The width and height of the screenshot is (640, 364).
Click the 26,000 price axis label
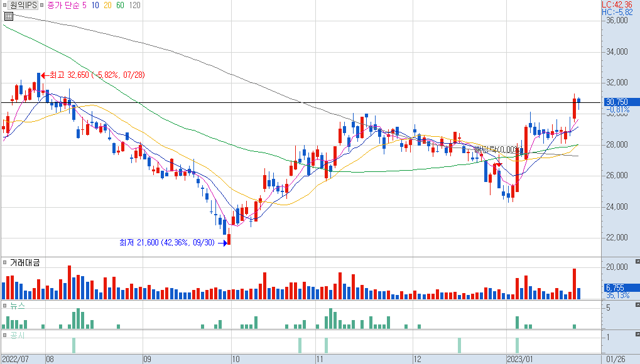tap(617, 176)
